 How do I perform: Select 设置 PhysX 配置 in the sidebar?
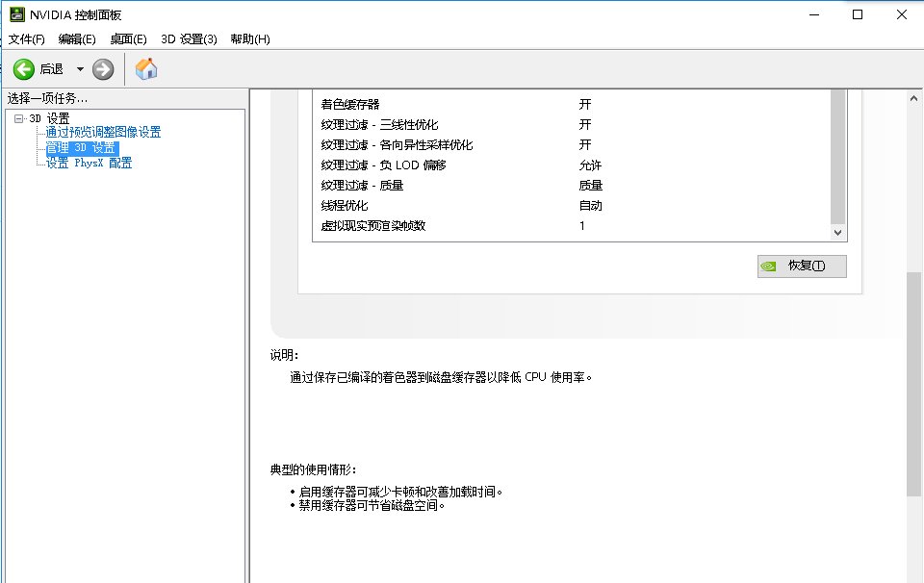[90, 163]
